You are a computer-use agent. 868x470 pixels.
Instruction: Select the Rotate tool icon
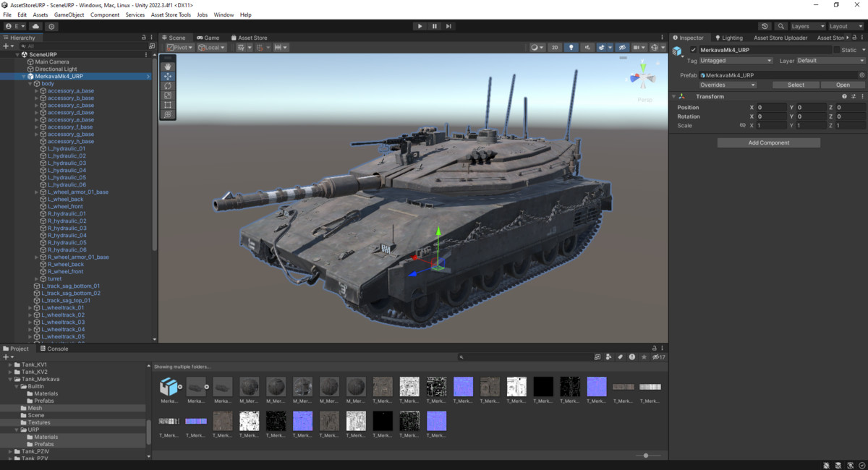(168, 85)
